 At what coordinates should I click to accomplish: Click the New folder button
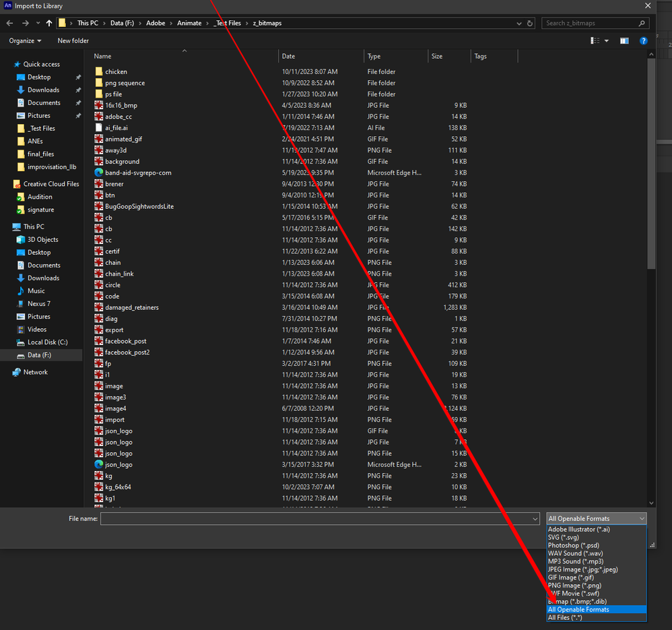click(73, 40)
